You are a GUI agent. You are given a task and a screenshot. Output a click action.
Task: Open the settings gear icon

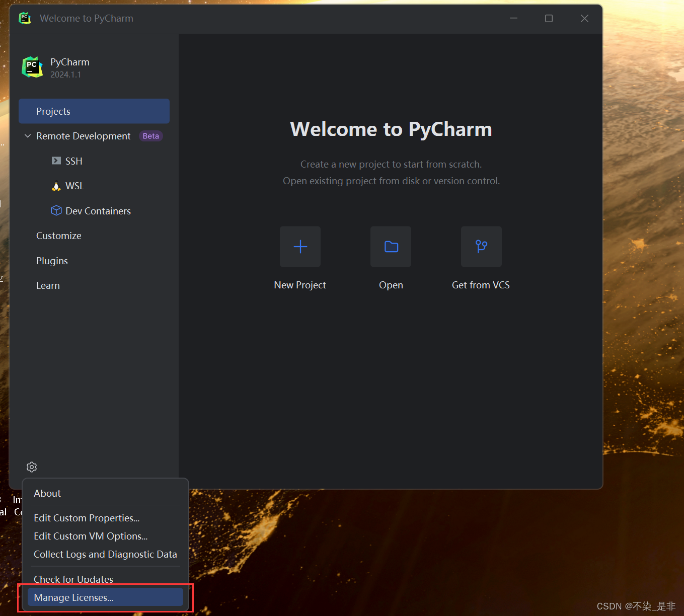(x=32, y=467)
